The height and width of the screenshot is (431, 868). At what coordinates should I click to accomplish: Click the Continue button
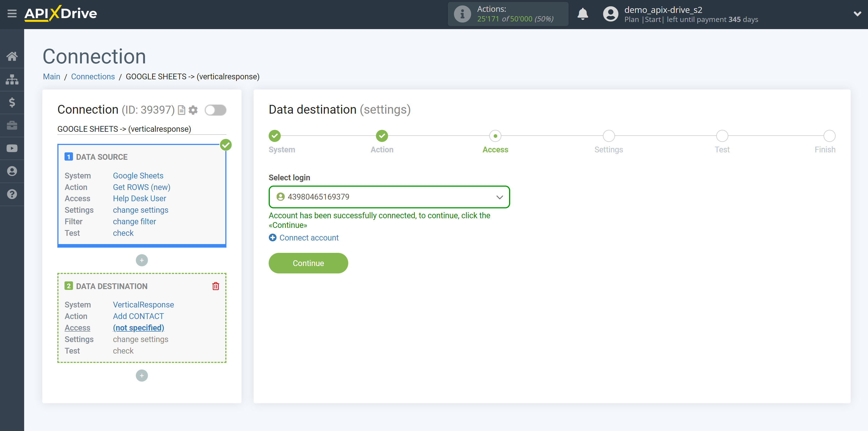[x=308, y=263]
